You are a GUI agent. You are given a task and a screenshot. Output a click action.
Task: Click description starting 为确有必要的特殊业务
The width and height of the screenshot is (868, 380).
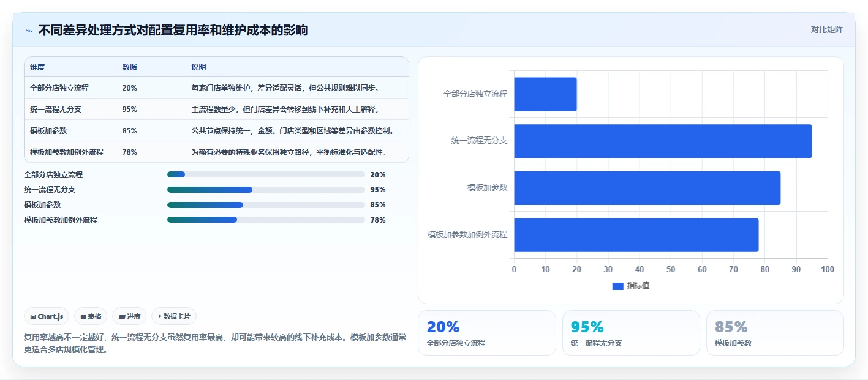290,152
